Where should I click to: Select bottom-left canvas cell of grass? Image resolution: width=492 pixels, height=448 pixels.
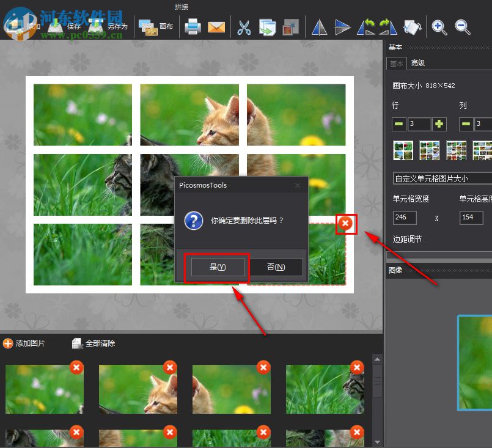[x=83, y=254]
